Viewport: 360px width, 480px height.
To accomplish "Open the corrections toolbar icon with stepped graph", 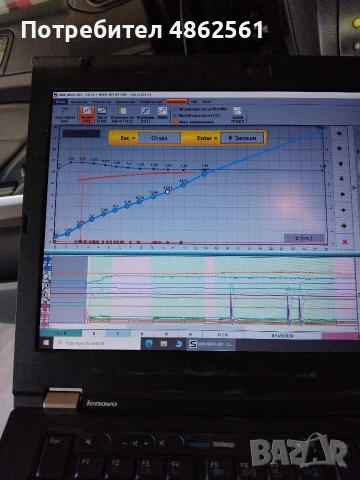I will tap(145, 114).
